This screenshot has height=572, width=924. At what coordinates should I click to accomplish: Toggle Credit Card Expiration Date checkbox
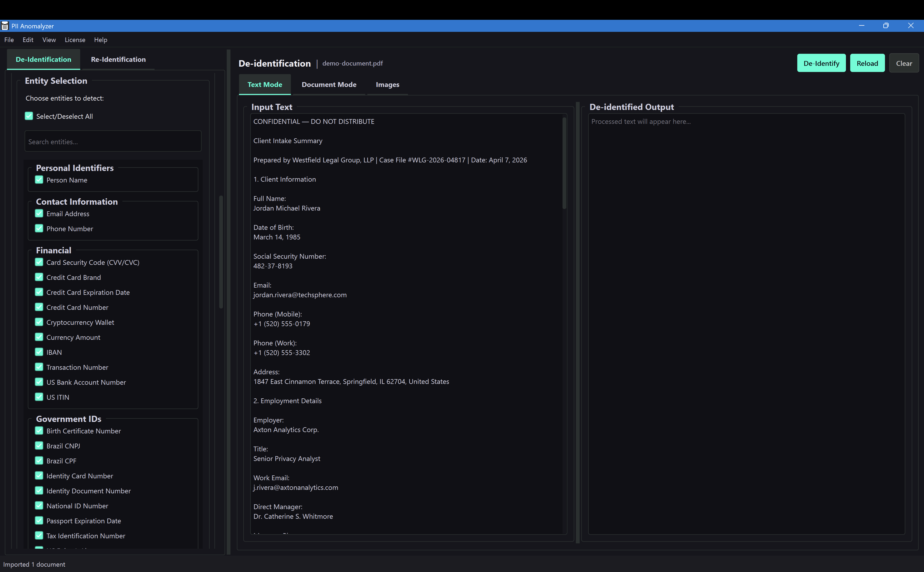pyautogui.click(x=39, y=292)
